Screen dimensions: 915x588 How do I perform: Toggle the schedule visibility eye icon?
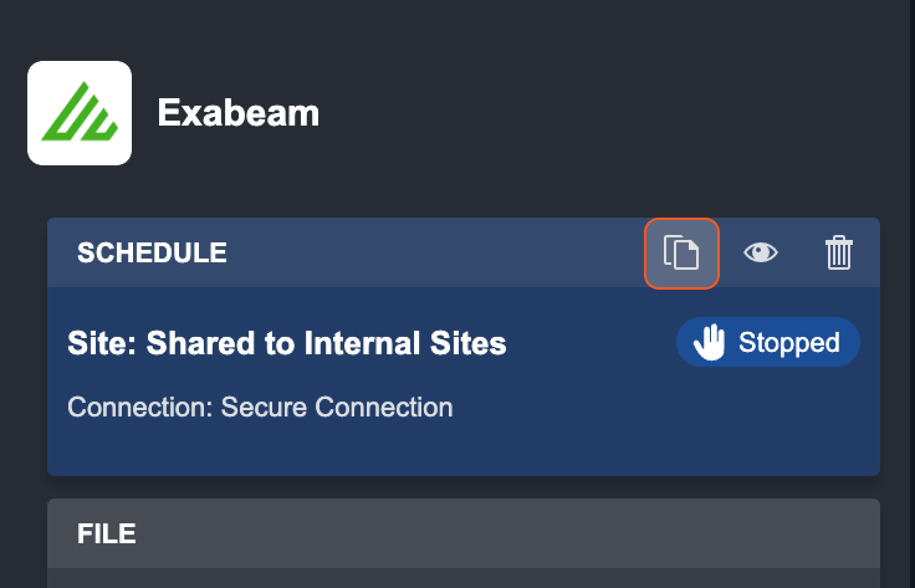(760, 253)
